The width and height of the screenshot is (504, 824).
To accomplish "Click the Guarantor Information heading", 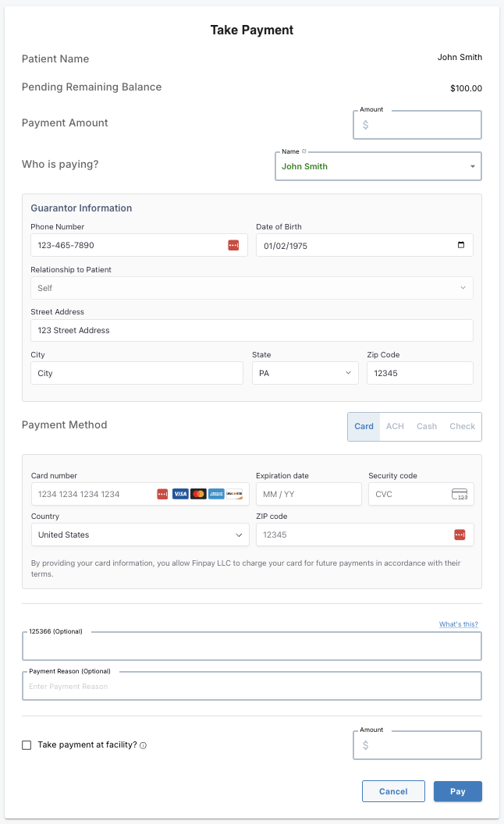I will 81,208.
